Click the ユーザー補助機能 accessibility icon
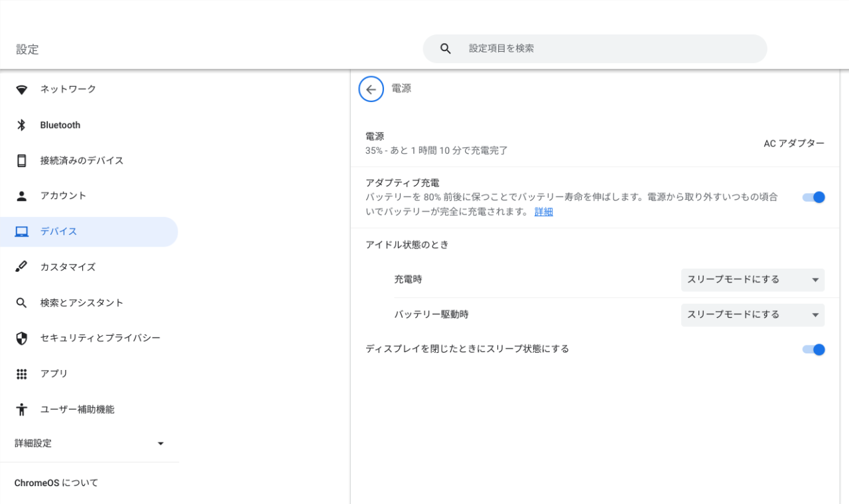Screen dimensions: 849x504 coord(21,409)
